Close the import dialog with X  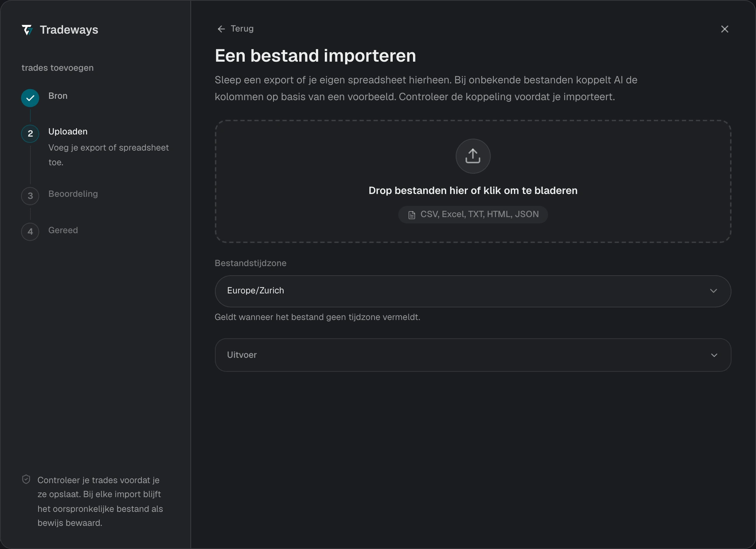(x=724, y=29)
